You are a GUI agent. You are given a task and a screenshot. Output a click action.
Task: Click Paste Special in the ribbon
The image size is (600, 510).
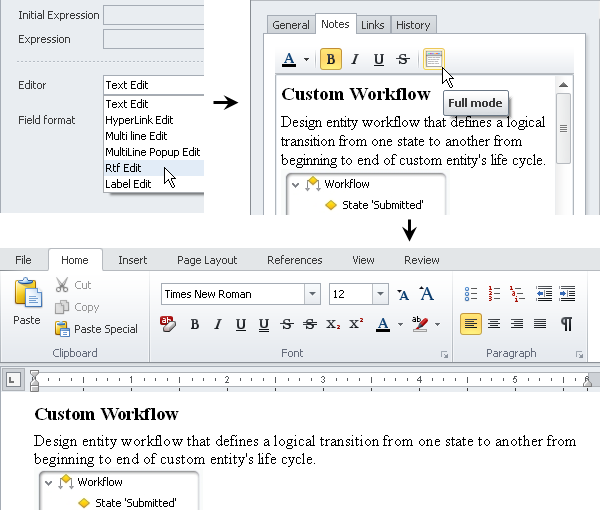[x=96, y=329]
